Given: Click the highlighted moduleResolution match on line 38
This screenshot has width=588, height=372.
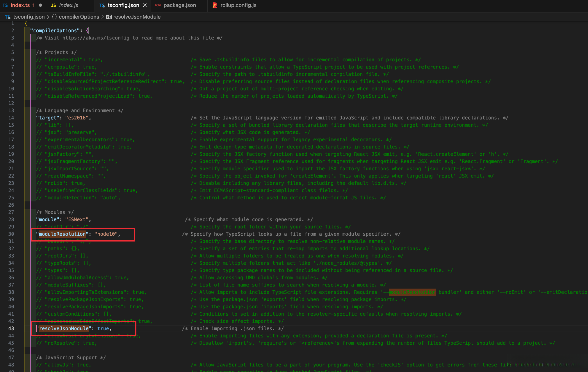Looking at the screenshot, I should click(x=412, y=292).
